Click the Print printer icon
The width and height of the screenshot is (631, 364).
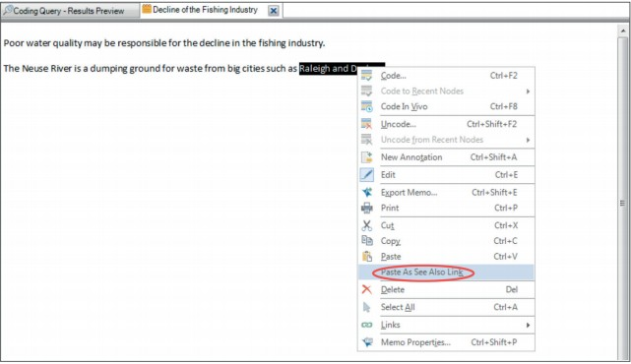tap(366, 208)
